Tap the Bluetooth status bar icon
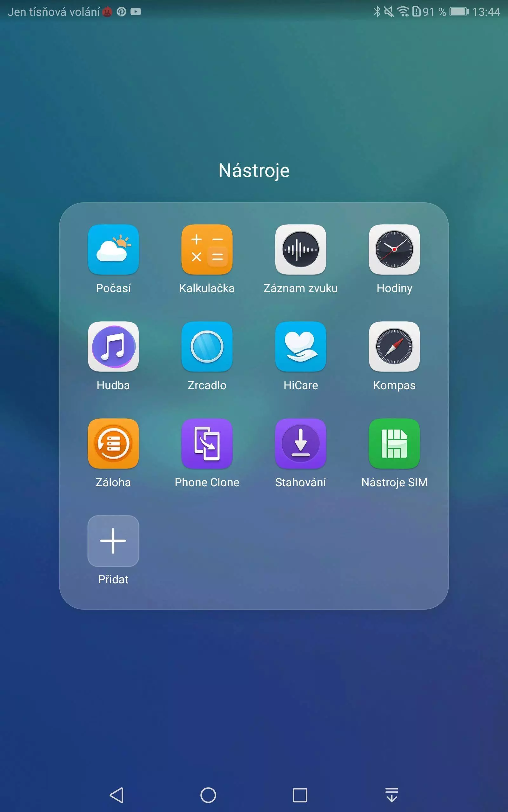The width and height of the screenshot is (508, 812). point(377,12)
